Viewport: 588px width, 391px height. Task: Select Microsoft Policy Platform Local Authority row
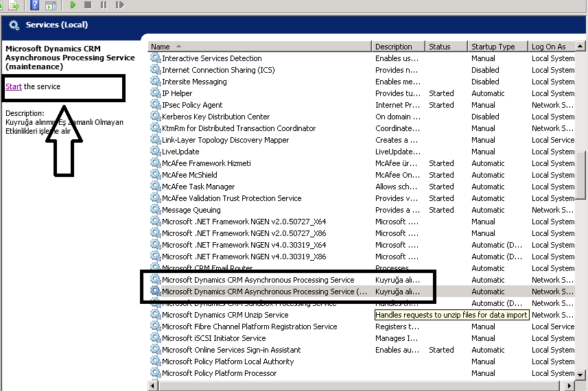point(362,362)
